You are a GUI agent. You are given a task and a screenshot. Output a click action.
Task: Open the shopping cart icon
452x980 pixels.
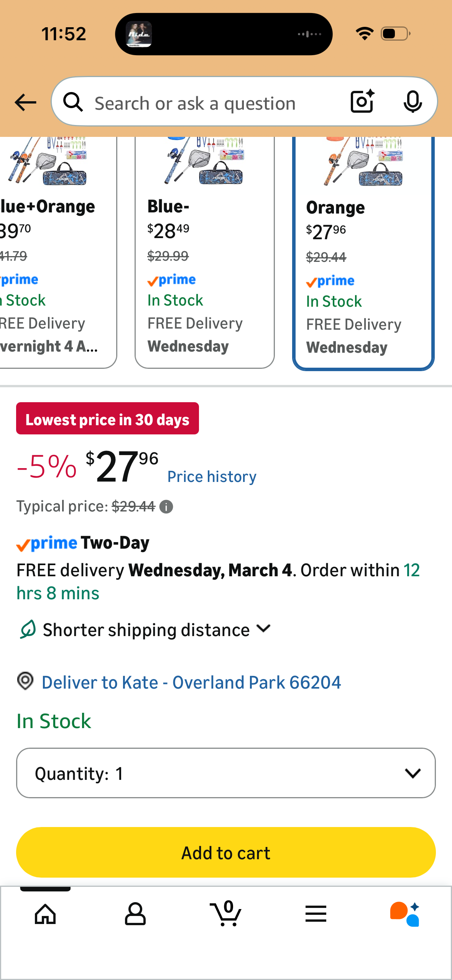pos(226,914)
